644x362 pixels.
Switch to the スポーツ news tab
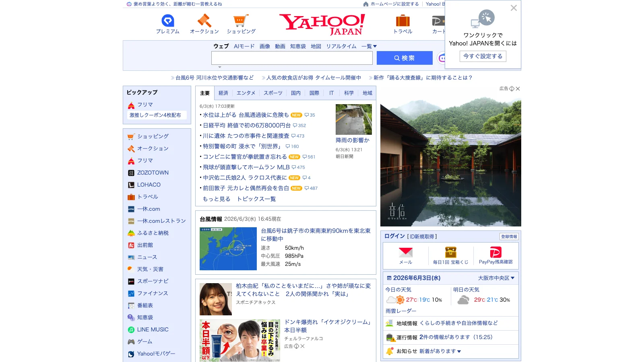tap(273, 93)
